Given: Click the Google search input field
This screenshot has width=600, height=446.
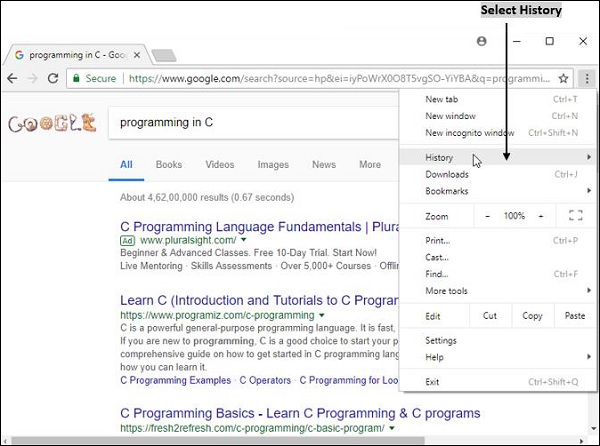Looking at the screenshot, I should (x=250, y=123).
